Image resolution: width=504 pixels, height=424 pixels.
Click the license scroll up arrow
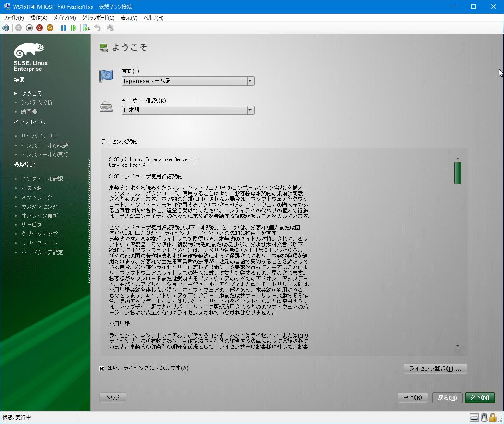coord(458,159)
